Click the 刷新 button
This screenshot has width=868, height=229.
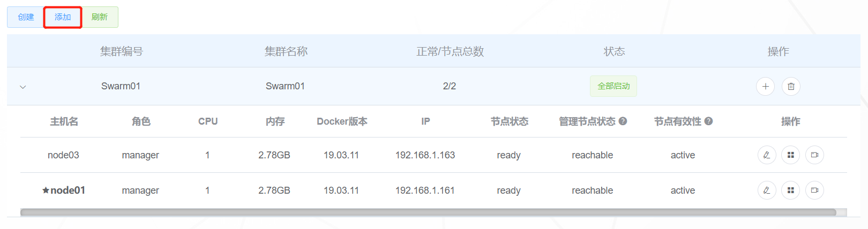click(x=100, y=17)
